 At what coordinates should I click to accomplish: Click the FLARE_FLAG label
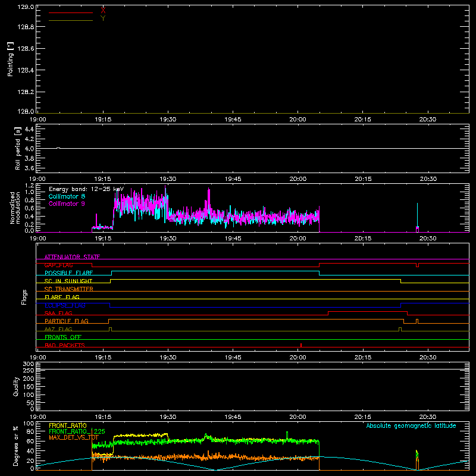(62, 297)
